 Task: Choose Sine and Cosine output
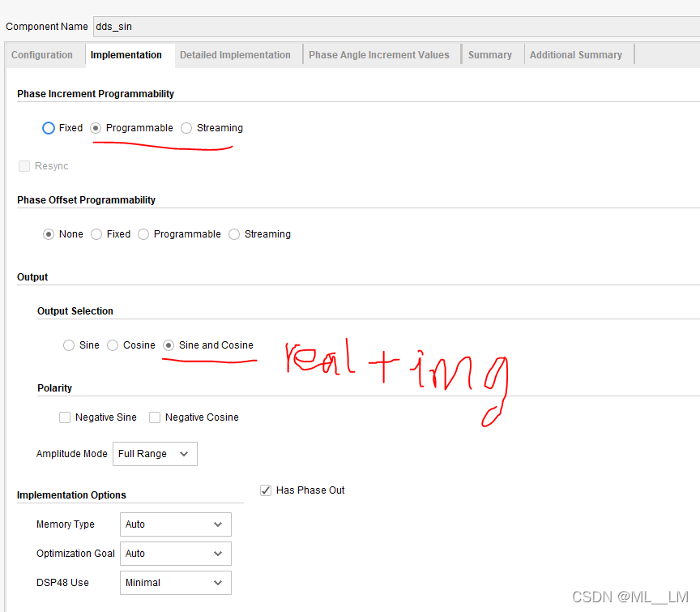click(x=169, y=345)
